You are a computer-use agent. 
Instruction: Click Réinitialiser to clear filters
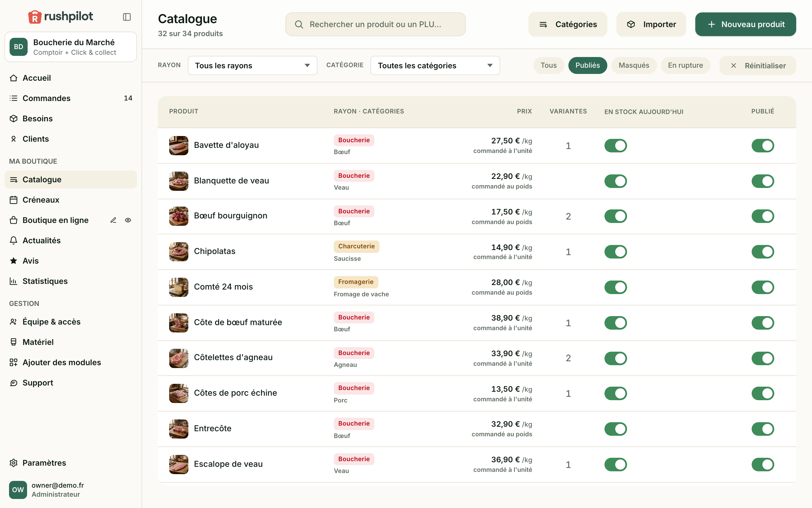pos(757,65)
